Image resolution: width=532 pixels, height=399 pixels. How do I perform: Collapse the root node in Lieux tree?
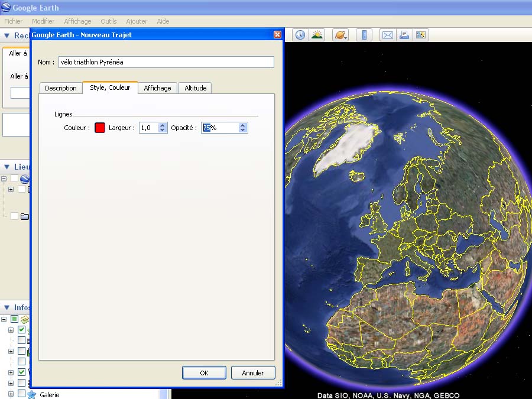coord(4,179)
